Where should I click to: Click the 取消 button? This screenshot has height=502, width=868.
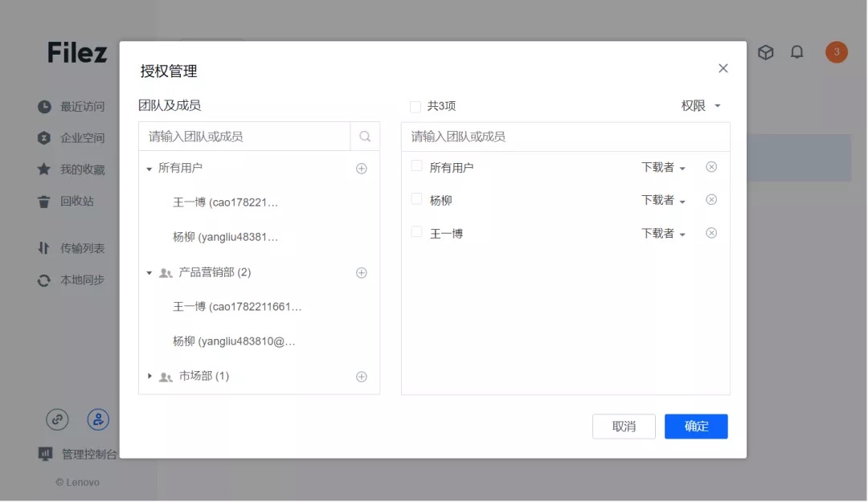[624, 426]
